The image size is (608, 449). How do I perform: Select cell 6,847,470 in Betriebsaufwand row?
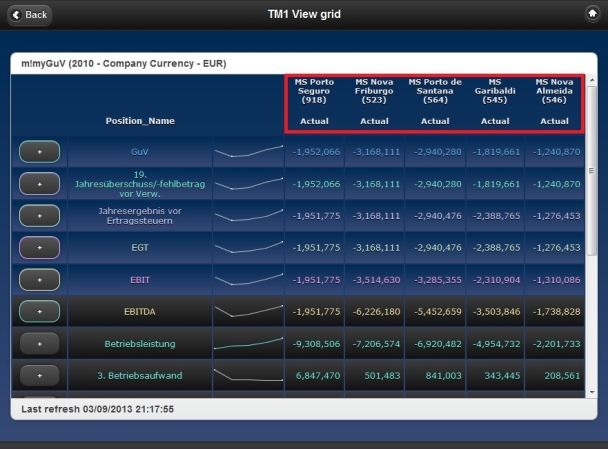click(x=314, y=375)
